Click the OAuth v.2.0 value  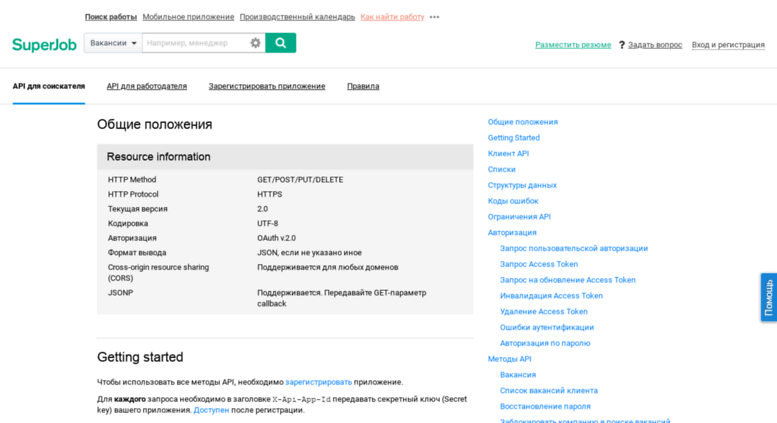pos(277,238)
